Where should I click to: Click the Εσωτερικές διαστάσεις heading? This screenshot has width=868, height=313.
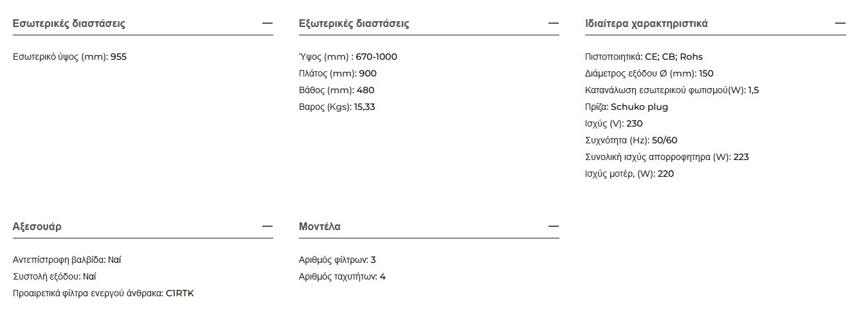pyautogui.click(x=69, y=24)
